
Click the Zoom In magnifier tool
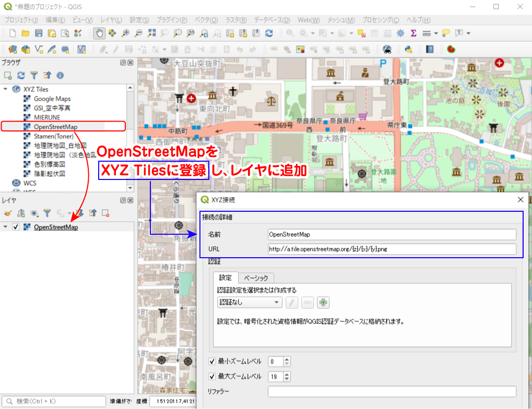click(x=125, y=33)
